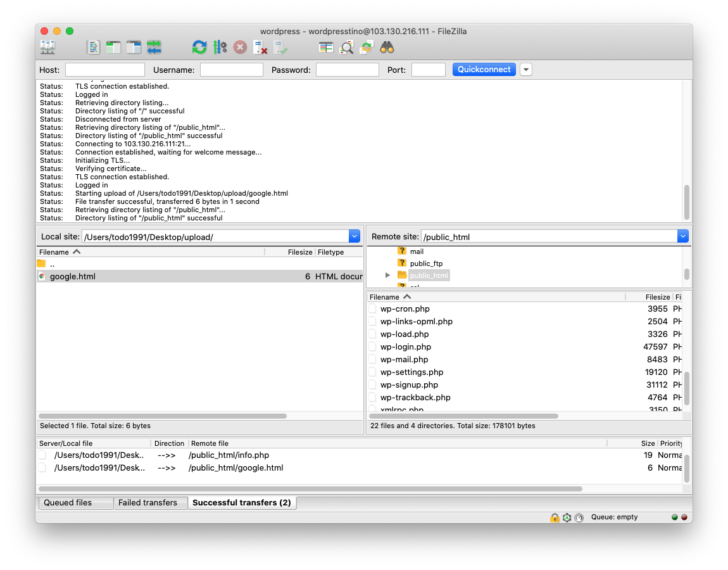Screen dimensions: 728x570
Task: Sort remote files by Filesize column
Action: coord(649,297)
